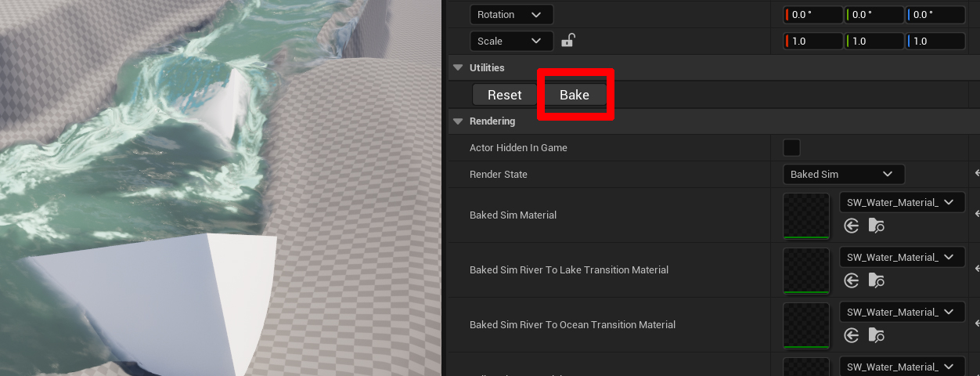Use selected asset for River To Ocean Transition Material
980x376 pixels.
[852, 335]
